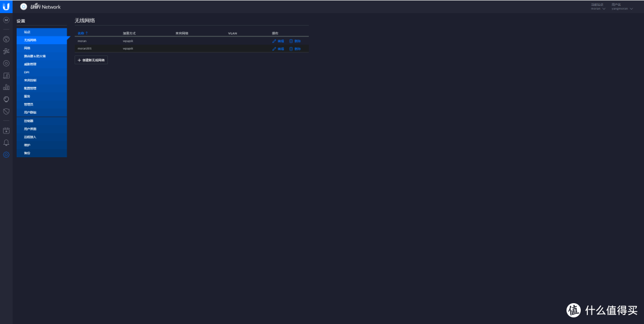This screenshot has height=324, width=644.
Task: Click the trash delete icon for moran301
Action: tap(291, 49)
